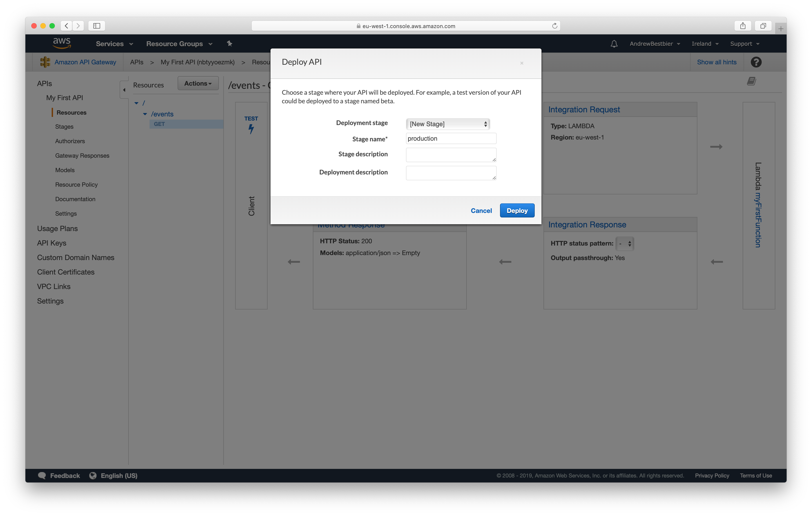812x516 pixels.
Task: Click the help question mark icon
Action: tap(756, 62)
